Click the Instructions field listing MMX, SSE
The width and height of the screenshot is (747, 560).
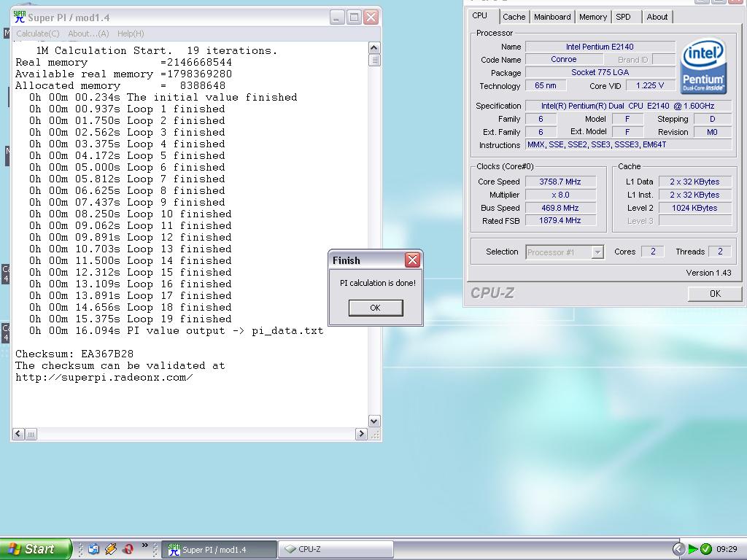[628, 144]
